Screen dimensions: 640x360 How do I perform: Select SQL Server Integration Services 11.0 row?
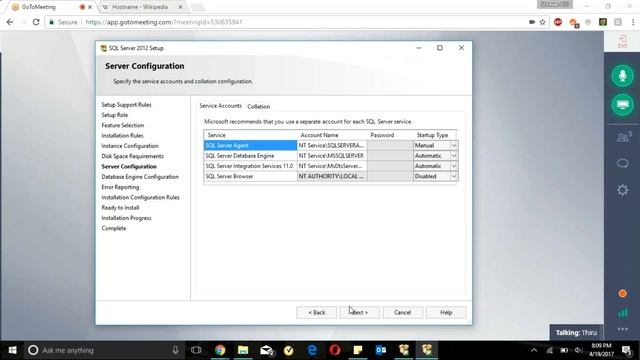tap(250, 166)
